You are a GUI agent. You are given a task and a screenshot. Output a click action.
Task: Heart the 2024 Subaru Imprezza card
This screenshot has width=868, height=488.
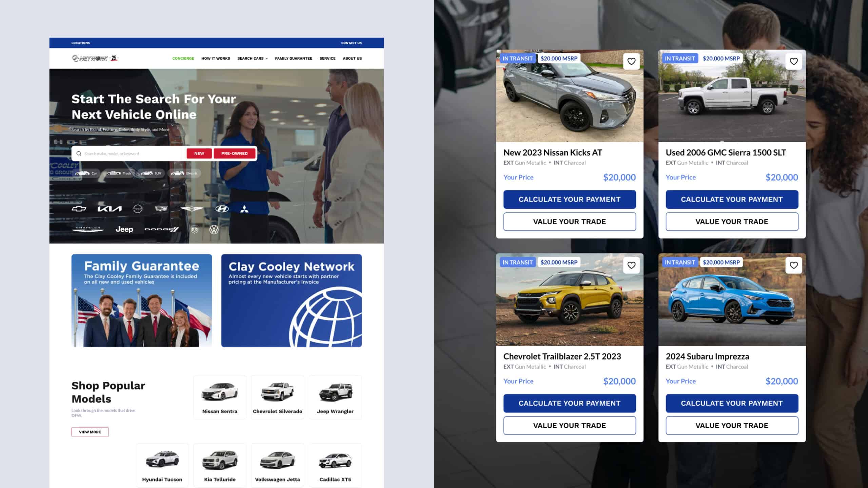(794, 265)
